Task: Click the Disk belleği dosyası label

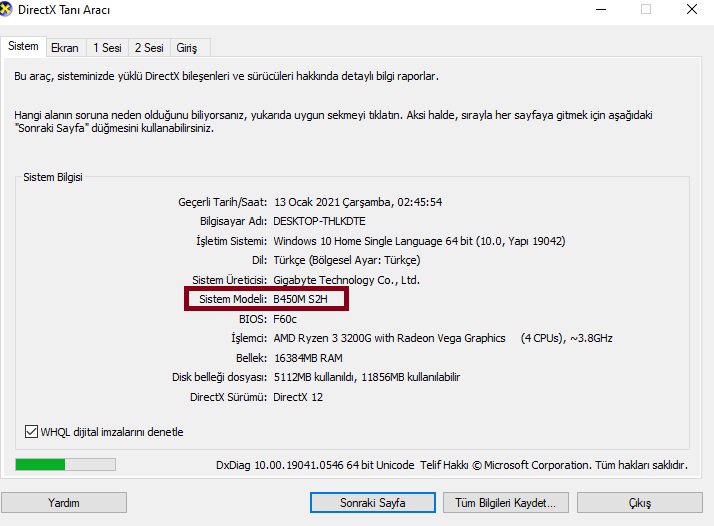Action: 219,377
